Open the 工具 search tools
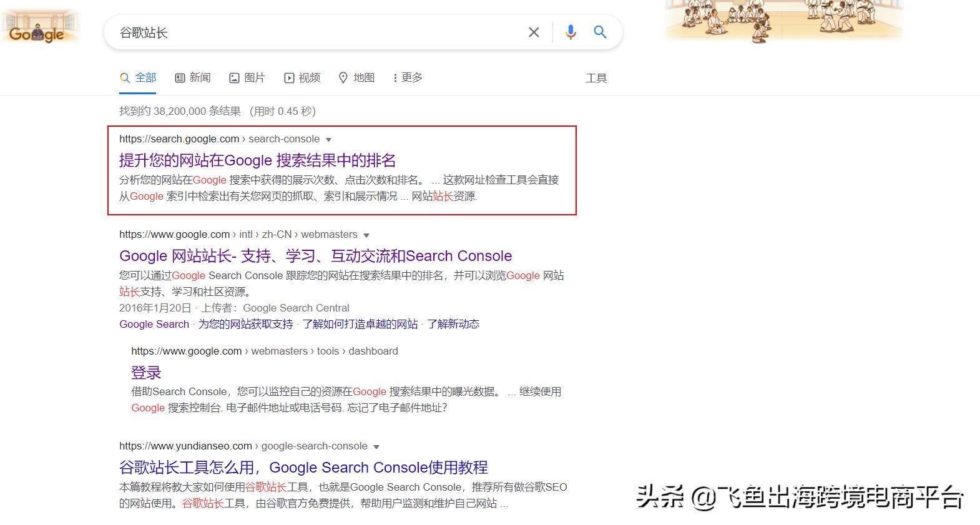This screenshot has width=980, height=525. [596, 78]
